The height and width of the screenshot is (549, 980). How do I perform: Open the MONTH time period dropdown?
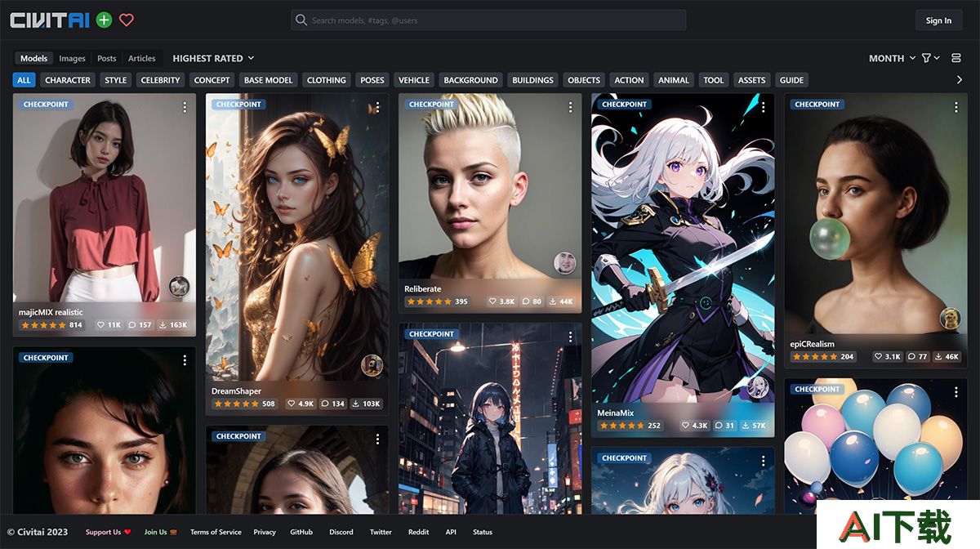[891, 58]
